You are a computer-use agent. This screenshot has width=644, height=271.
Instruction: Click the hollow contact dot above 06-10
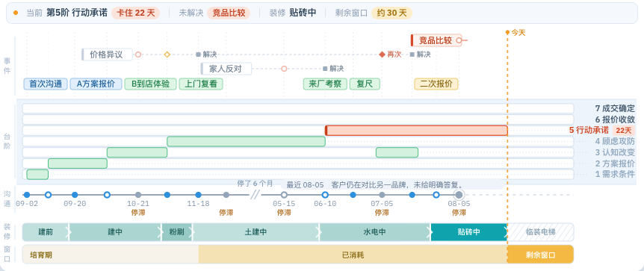(x=325, y=195)
